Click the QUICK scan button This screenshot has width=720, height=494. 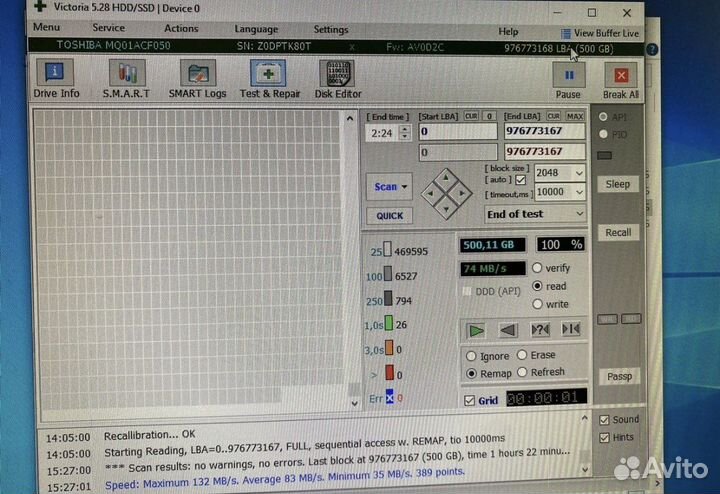[x=389, y=216]
